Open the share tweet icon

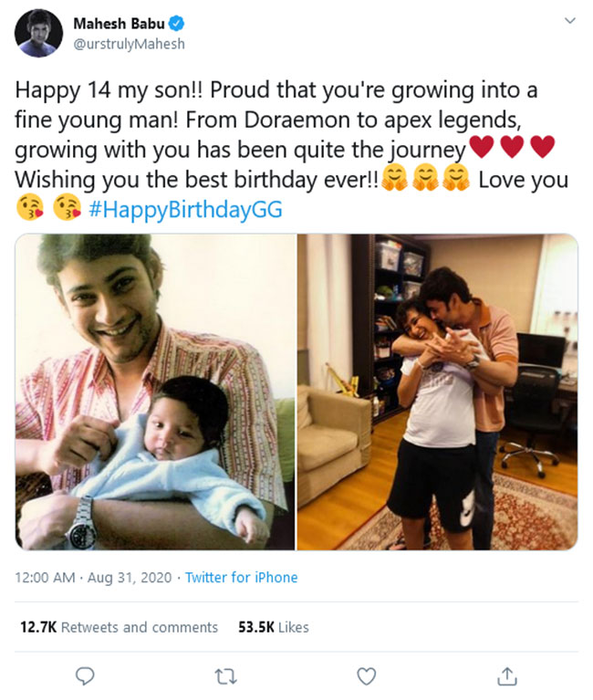tap(506, 676)
